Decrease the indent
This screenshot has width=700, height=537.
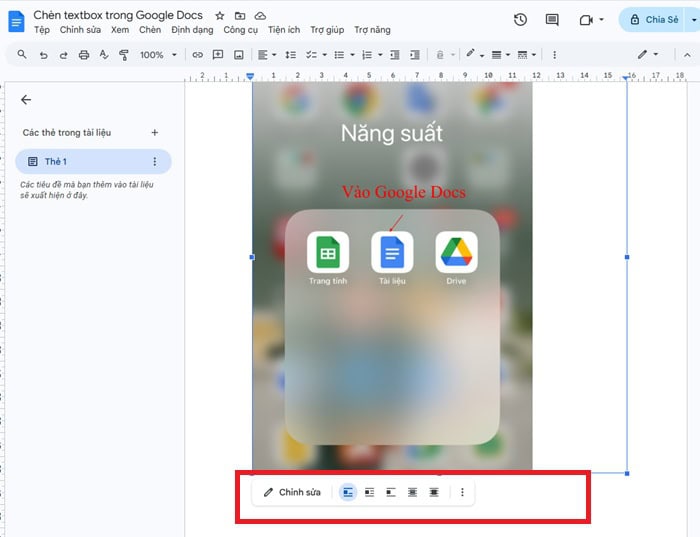click(x=395, y=55)
